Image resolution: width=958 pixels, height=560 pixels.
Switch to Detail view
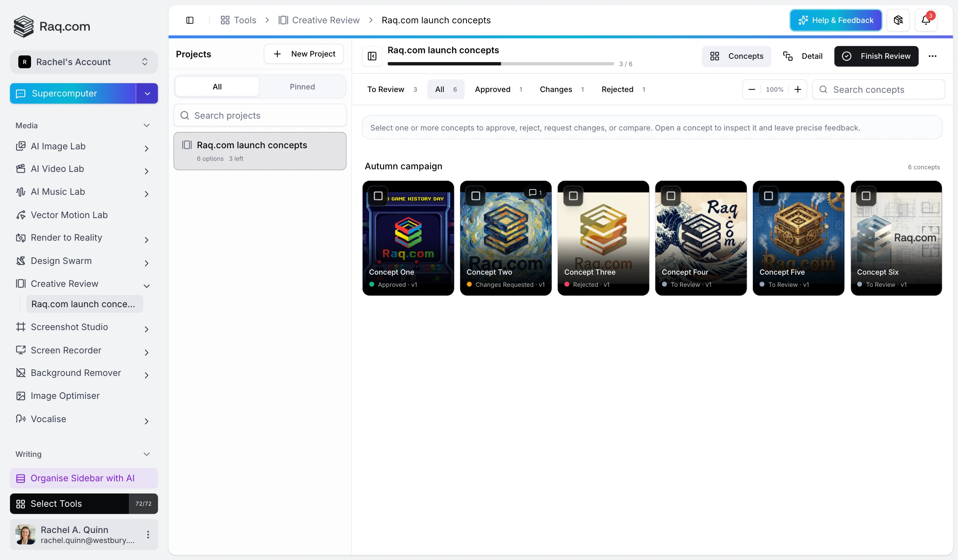pos(802,56)
